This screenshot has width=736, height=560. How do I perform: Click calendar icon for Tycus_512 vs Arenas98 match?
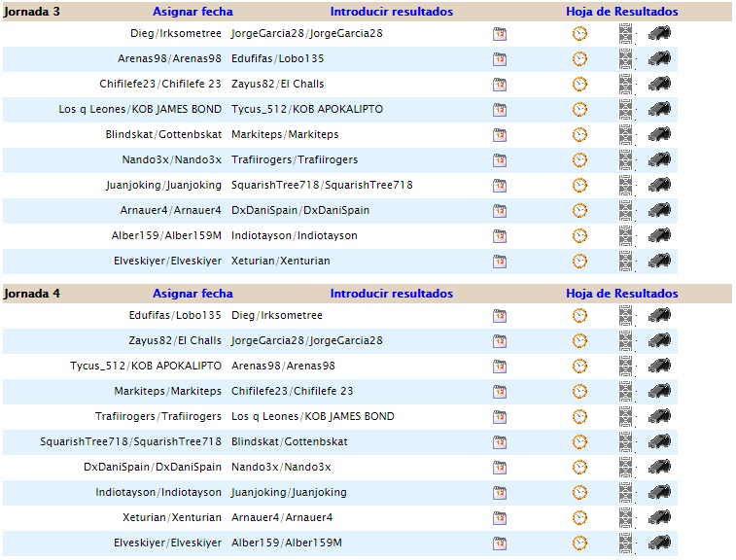point(500,367)
